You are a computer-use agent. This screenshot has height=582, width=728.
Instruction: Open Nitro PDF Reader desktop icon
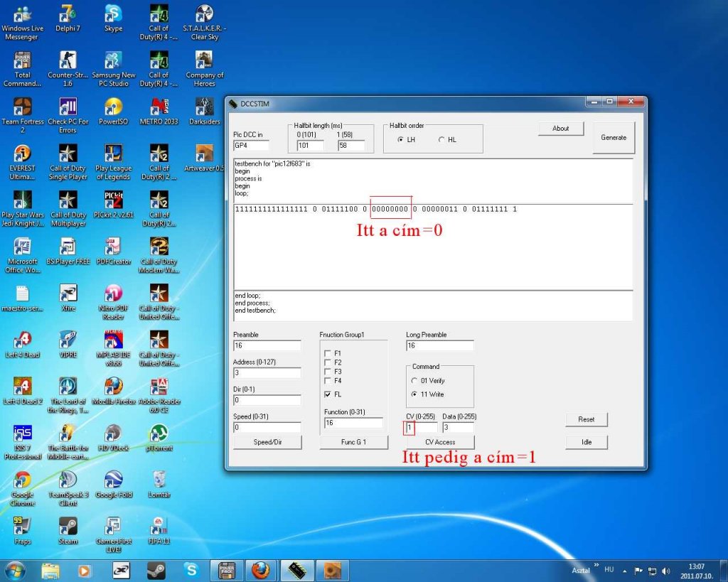coord(113,303)
